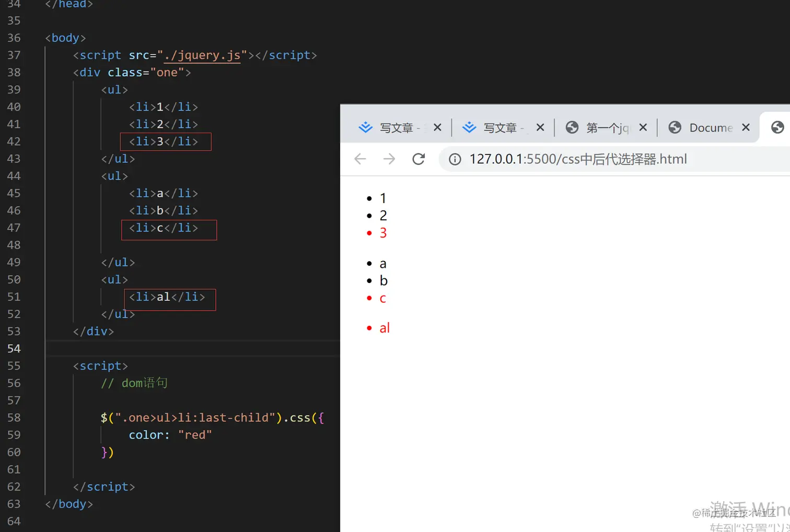The height and width of the screenshot is (532, 790).
Task: Click the "// dom语句" comment
Action: pyautogui.click(x=134, y=383)
